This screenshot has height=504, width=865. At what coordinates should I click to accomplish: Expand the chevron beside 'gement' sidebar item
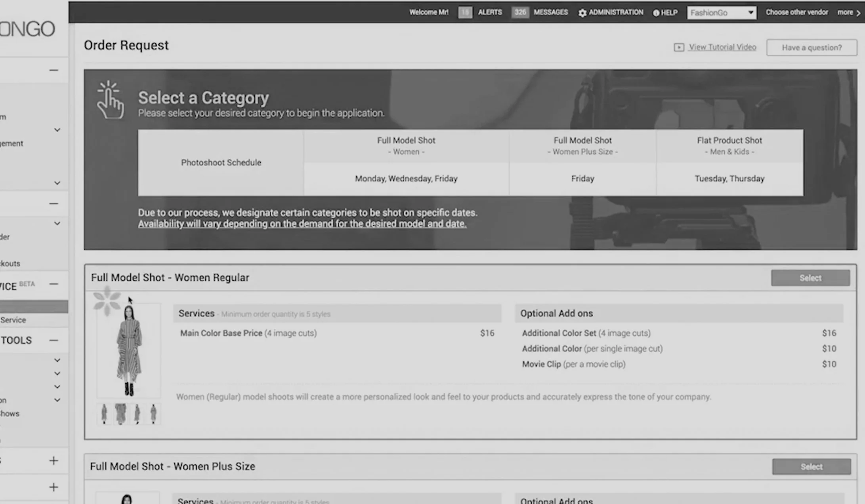57,130
